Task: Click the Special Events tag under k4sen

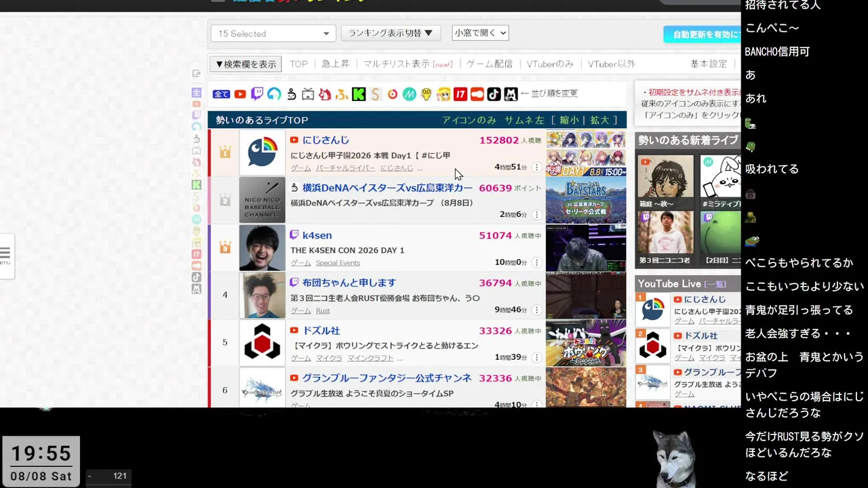Action: 338,263
